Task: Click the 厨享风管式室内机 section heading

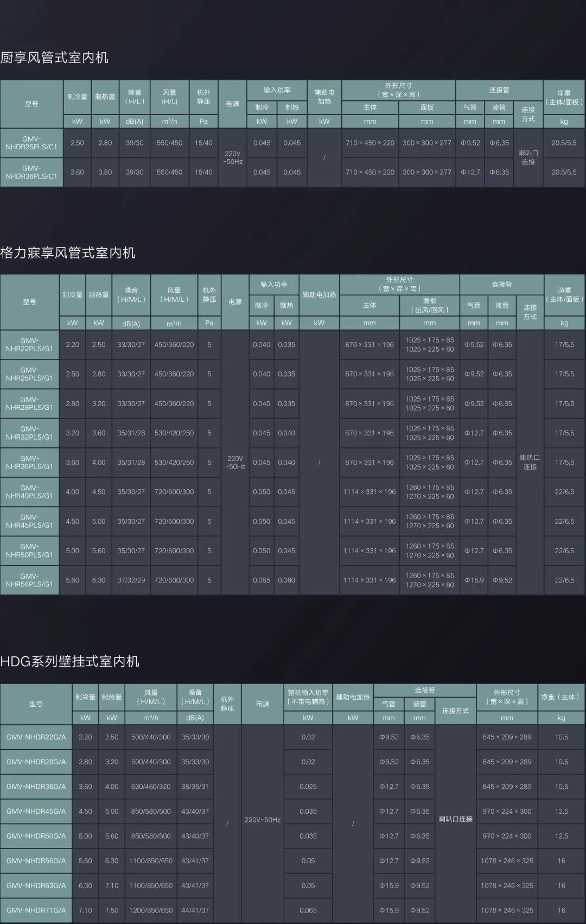Action: pyautogui.click(x=54, y=58)
